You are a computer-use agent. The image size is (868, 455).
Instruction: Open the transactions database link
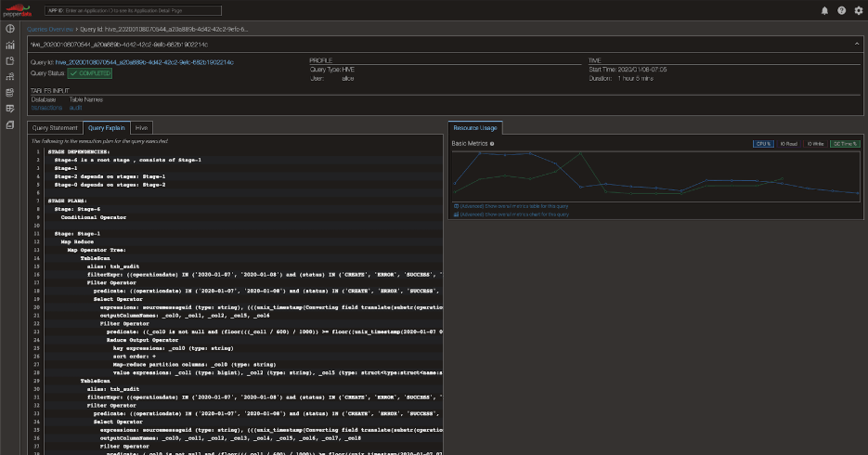pyautogui.click(x=46, y=108)
